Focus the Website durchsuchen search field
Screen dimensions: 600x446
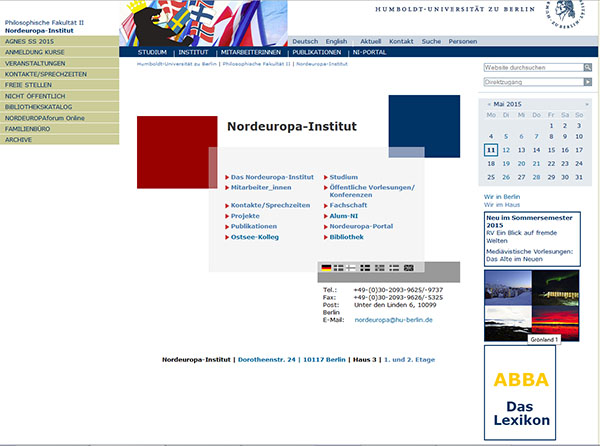(x=533, y=68)
